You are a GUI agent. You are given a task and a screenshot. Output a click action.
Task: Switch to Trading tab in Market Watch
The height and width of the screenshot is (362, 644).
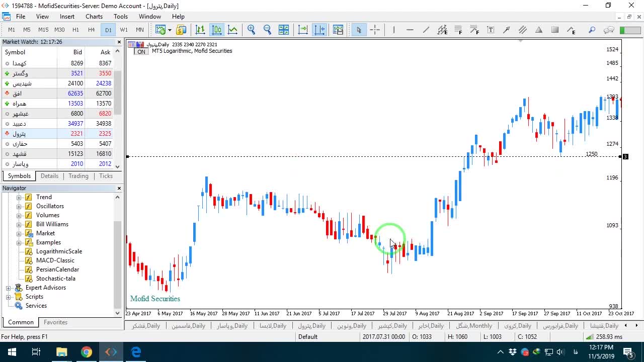coord(78,176)
